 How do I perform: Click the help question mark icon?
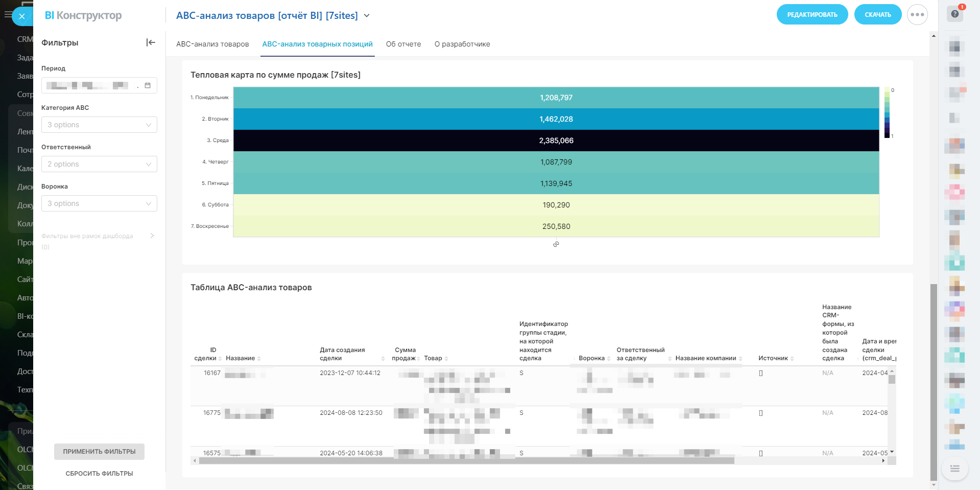click(954, 14)
